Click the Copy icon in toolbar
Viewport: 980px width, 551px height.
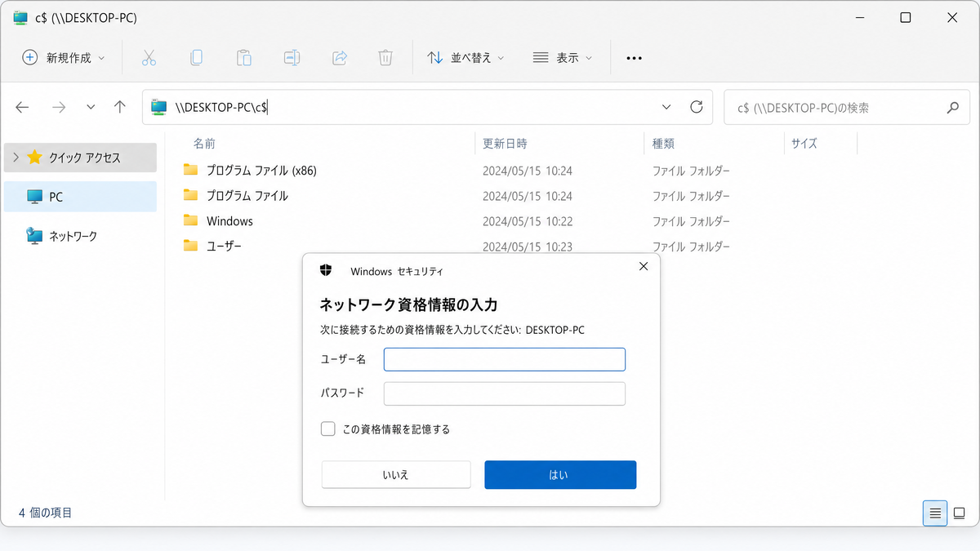click(196, 58)
